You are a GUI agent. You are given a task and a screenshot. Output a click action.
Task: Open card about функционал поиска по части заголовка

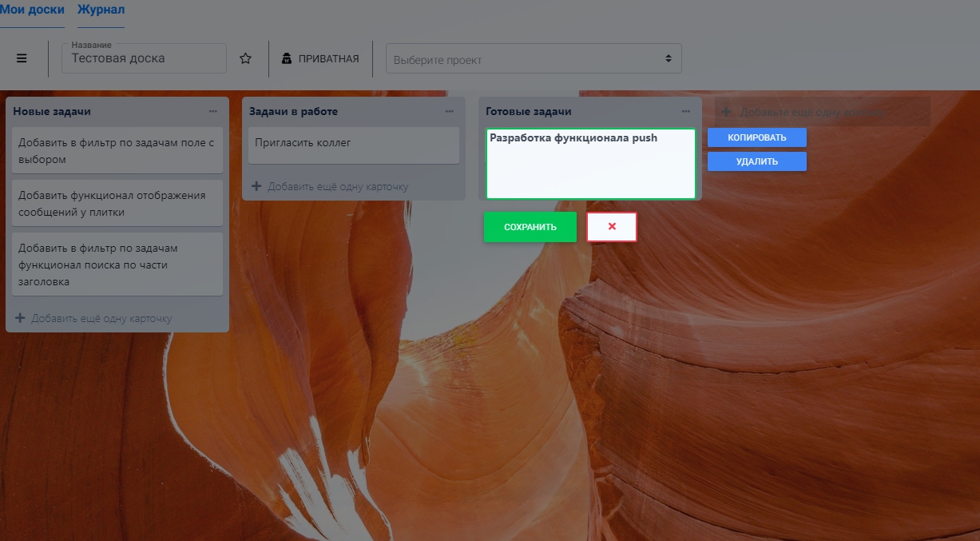[118, 265]
